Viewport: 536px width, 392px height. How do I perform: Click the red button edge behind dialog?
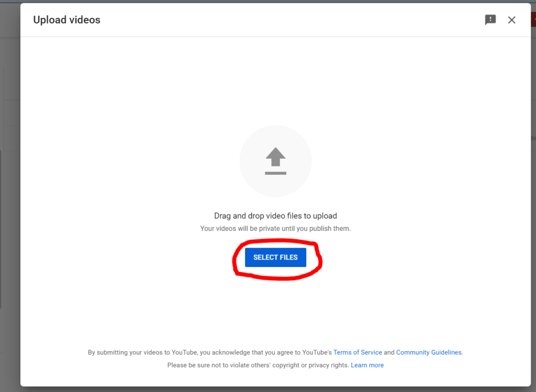pos(533,19)
